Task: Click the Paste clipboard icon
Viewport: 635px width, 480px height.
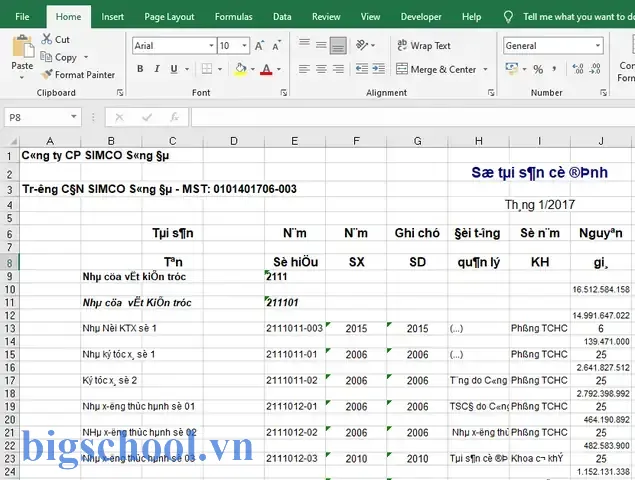Action: coord(22,47)
